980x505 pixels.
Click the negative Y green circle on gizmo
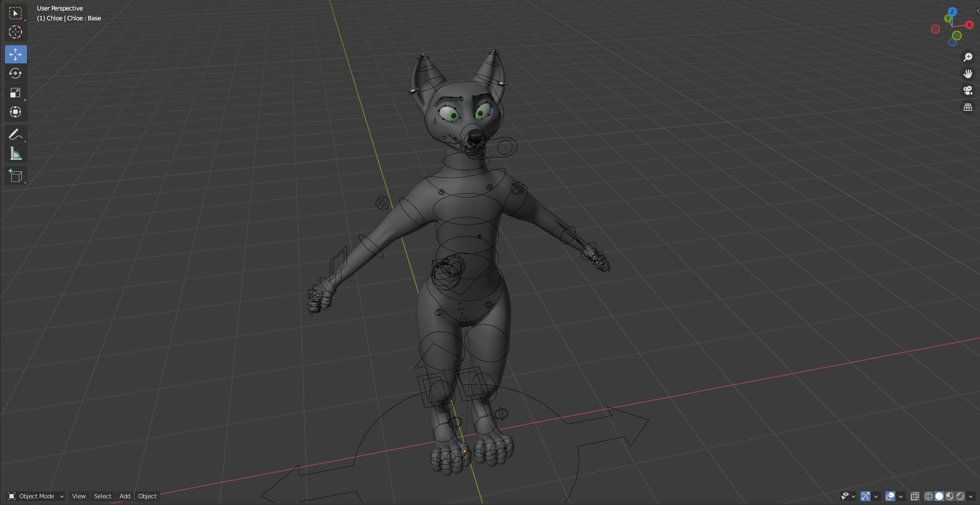957,35
